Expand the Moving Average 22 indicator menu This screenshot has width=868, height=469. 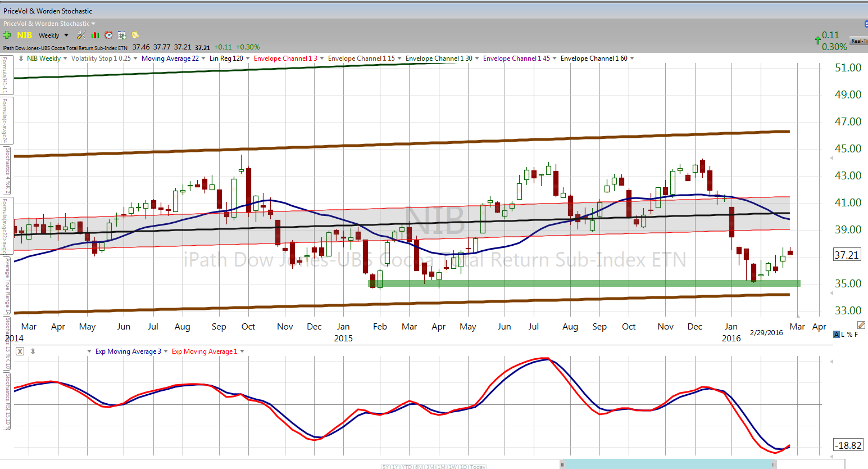pos(203,58)
